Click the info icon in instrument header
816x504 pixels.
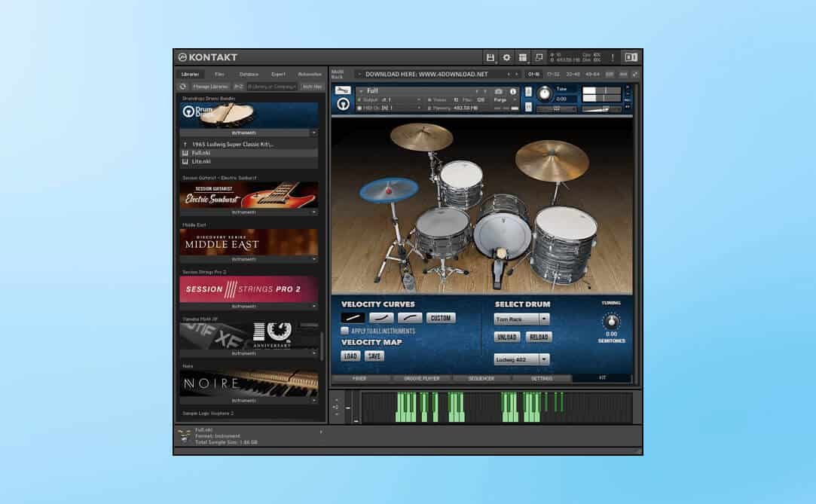coord(513,91)
